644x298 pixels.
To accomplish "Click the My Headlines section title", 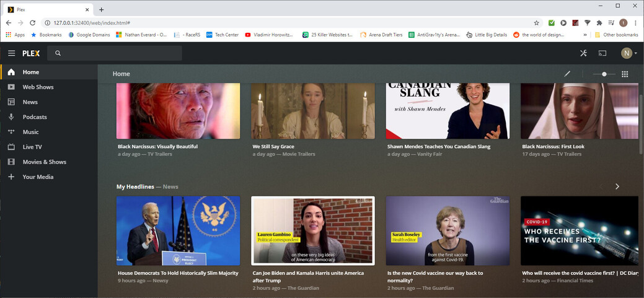I will point(135,186).
